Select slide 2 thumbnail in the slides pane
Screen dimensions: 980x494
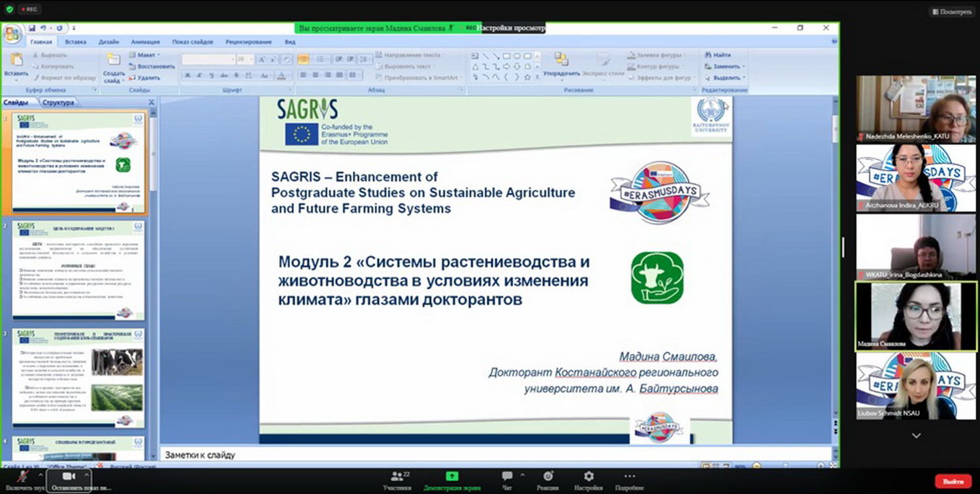point(78,271)
